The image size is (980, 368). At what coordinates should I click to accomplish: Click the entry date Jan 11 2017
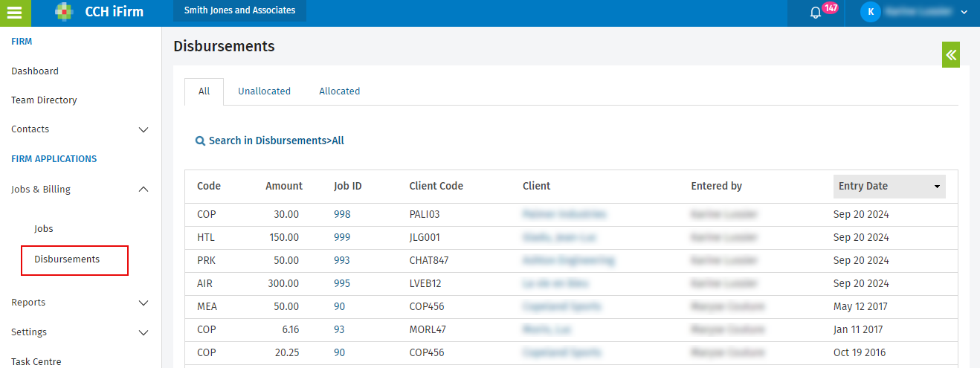pyautogui.click(x=860, y=329)
